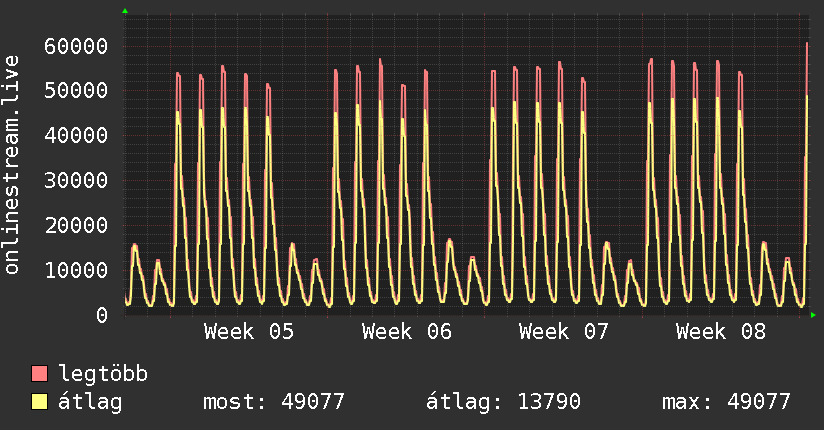Viewport: 824px width, 430px height.
Task: Click the 50000 y-axis label
Action: click(76, 90)
